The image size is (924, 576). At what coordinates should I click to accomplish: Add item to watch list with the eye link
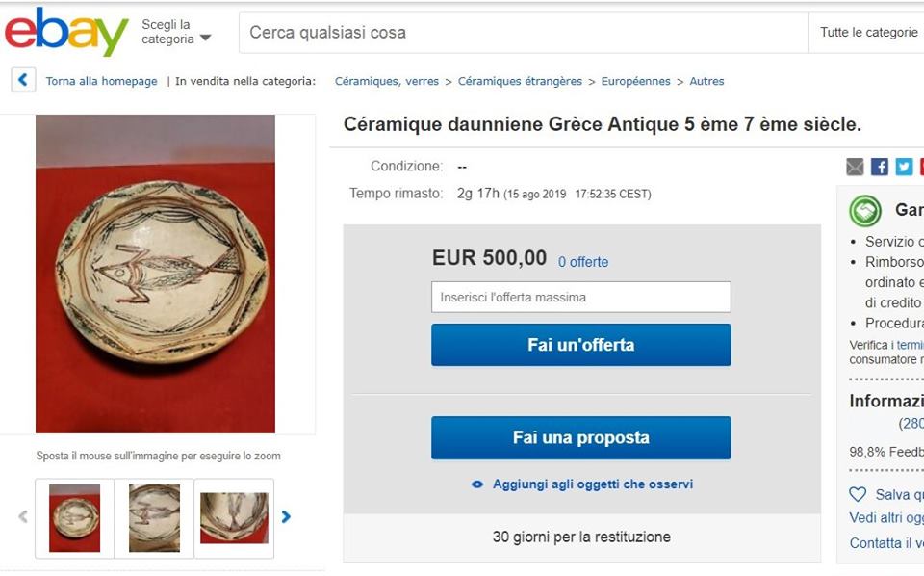pyautogui.click(x=581, y=484)
